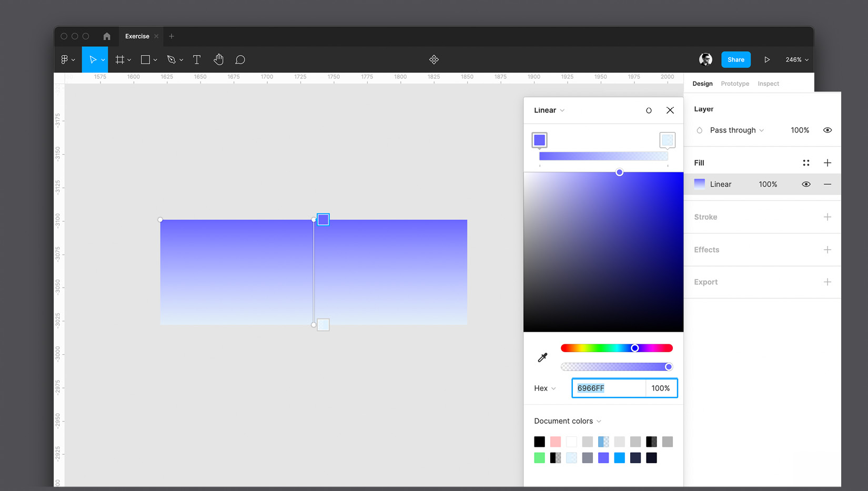The image size is (868, 491).
Task: Click the blue Share button
Action: (x=735, y=60)
